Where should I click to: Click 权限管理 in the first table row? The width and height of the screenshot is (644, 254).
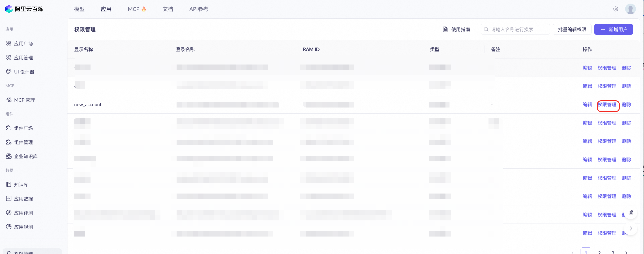coord(607,68)
